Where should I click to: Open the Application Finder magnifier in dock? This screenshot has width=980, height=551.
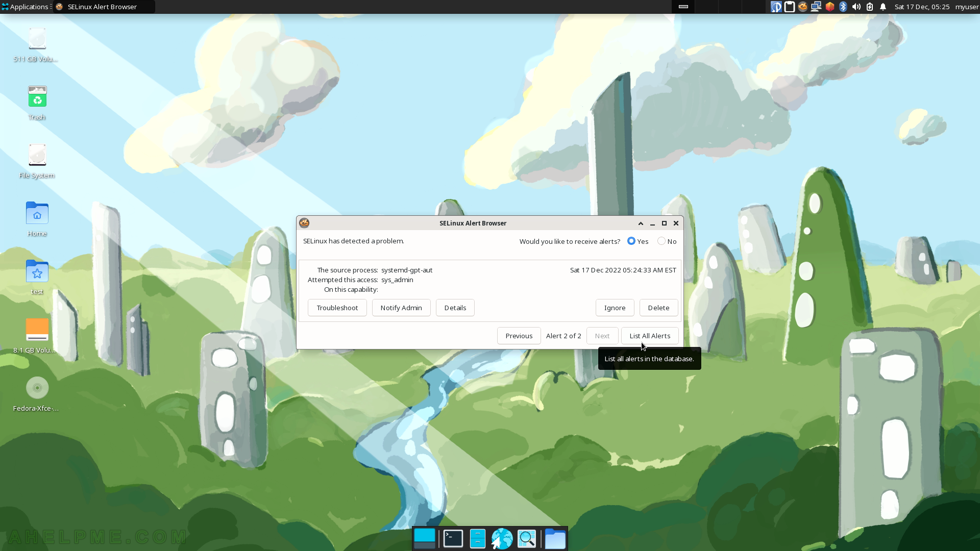pyautogui.click(x=527, y=539)
